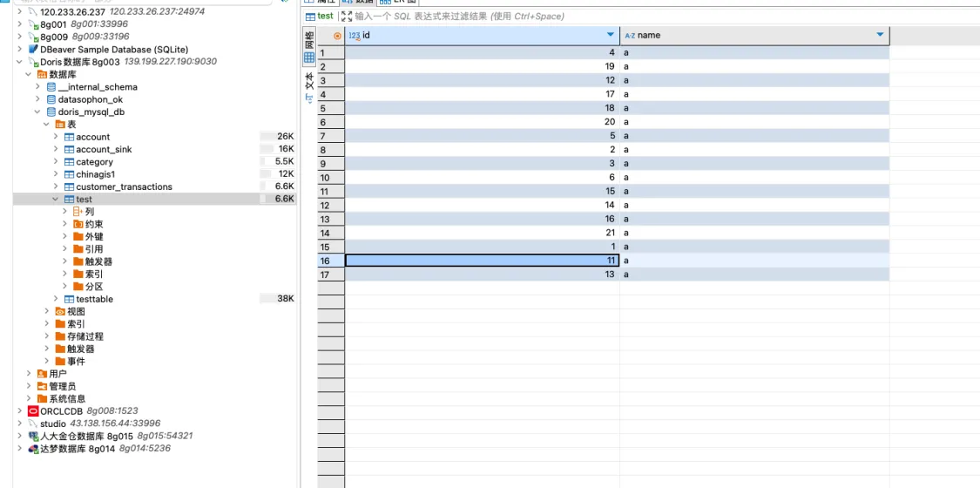Collapse the Doris 数据库 8g003 connection

(19, 62)
